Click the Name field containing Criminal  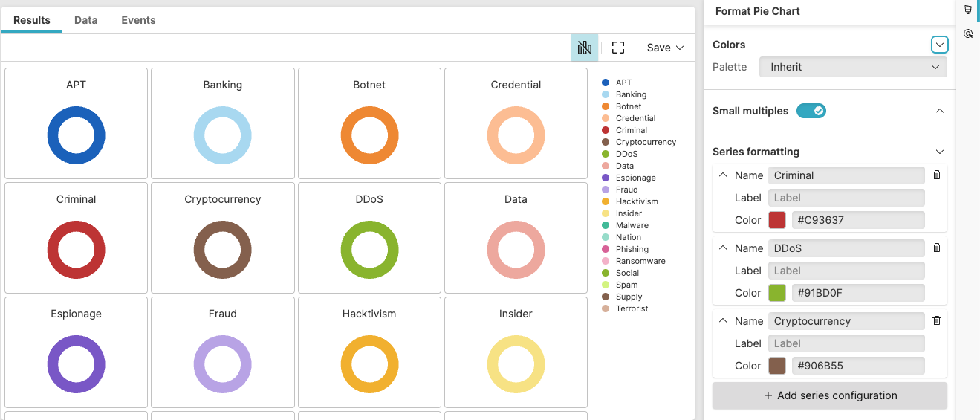point(846,175)
